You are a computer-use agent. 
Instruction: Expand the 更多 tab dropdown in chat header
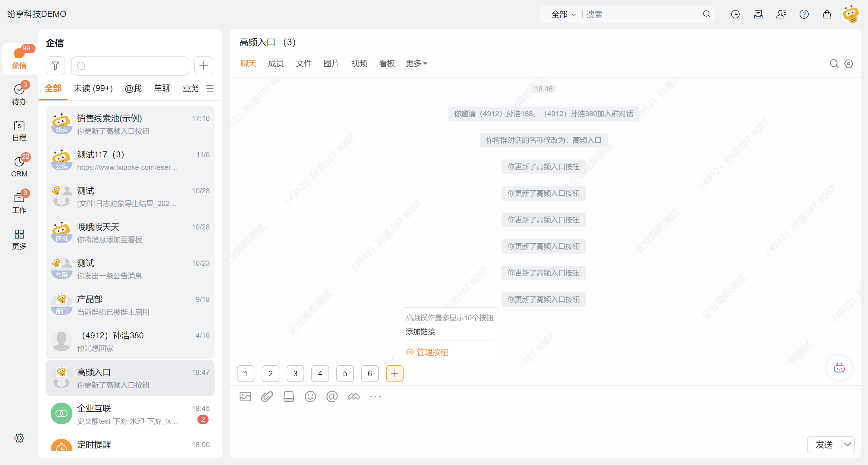(x=416, y=64)
